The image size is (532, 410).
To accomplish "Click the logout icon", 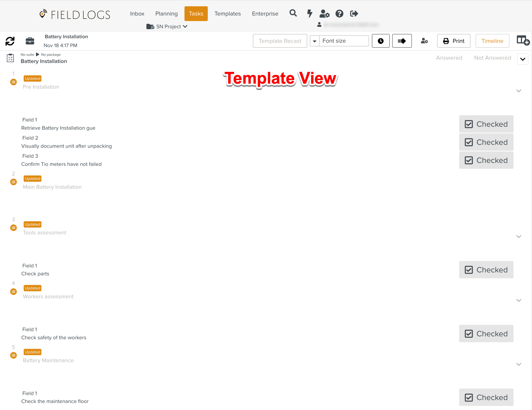I will pyautogui.click(x=354, y=14).
